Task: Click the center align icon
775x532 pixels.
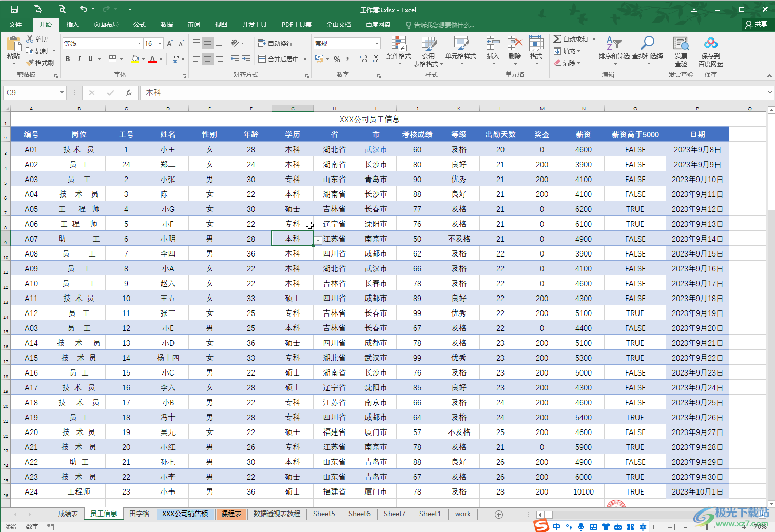Action: coord(208,59)
